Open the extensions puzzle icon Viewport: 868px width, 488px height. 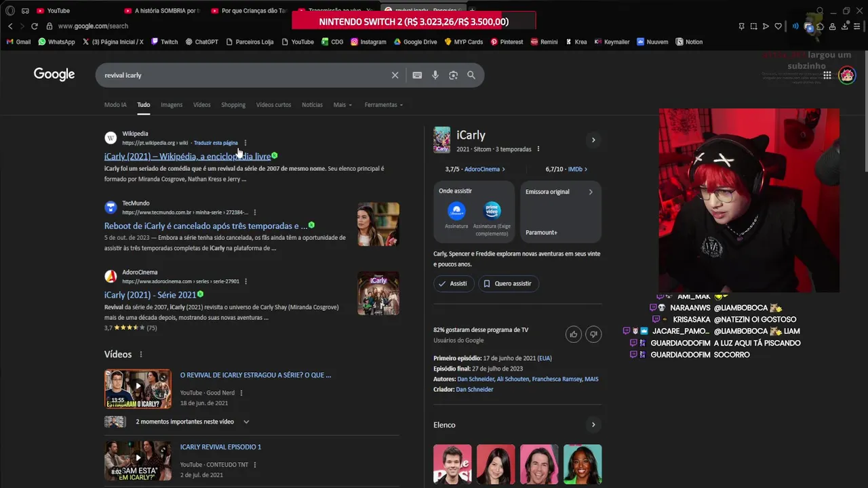[x=820, y=26]
